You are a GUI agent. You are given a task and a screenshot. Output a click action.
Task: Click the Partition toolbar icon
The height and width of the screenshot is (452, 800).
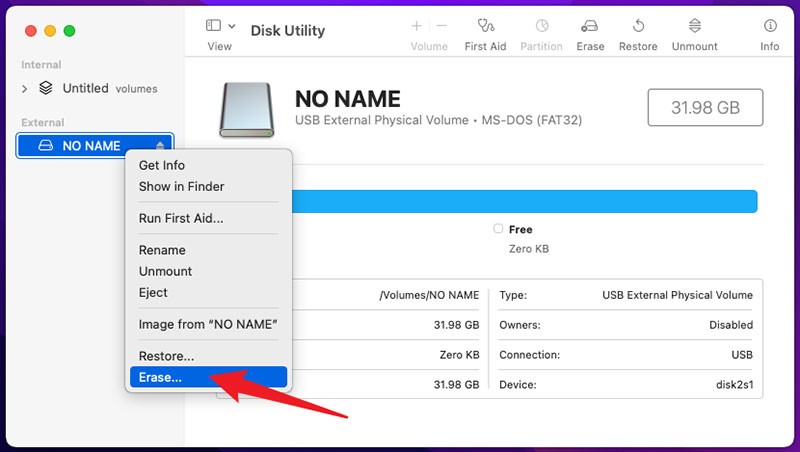point(542,26)
